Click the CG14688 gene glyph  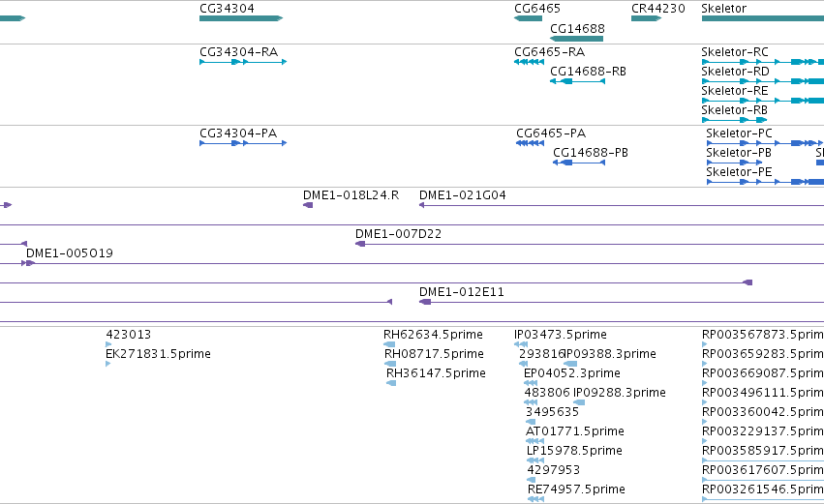click(x=576, y=39)
